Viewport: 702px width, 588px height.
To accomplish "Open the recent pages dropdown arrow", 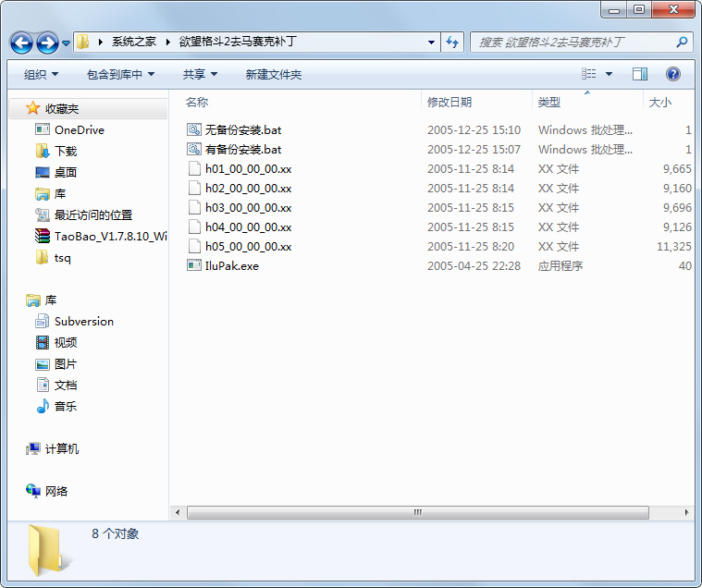I will click(67, 43).
